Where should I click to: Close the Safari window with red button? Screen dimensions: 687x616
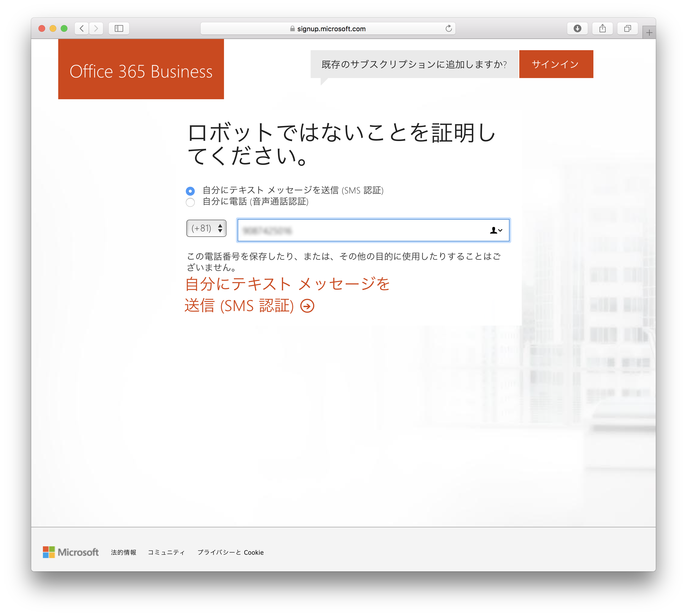pos(42,28)
